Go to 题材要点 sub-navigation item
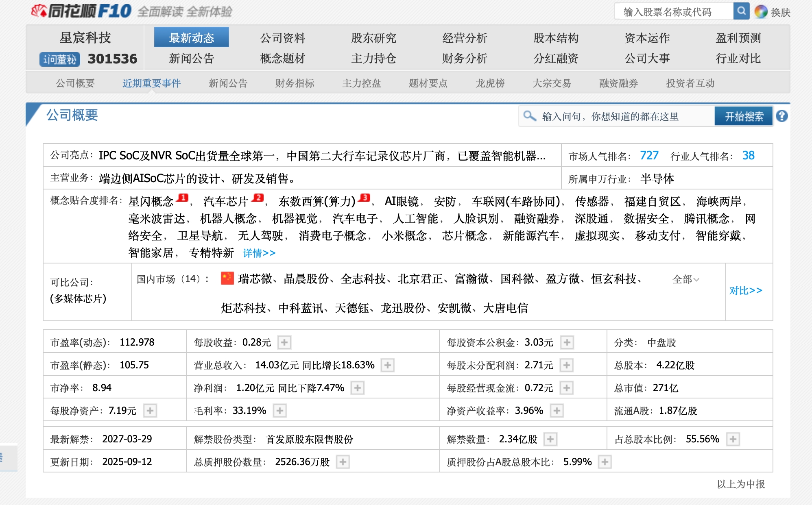Screen dimensions: 812x505 tap(428, 83)
